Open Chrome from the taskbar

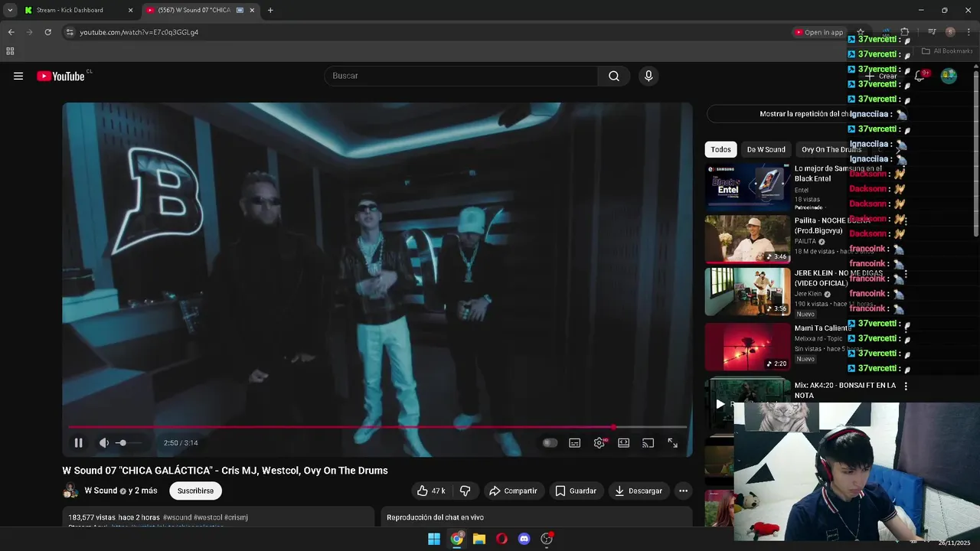457,539
